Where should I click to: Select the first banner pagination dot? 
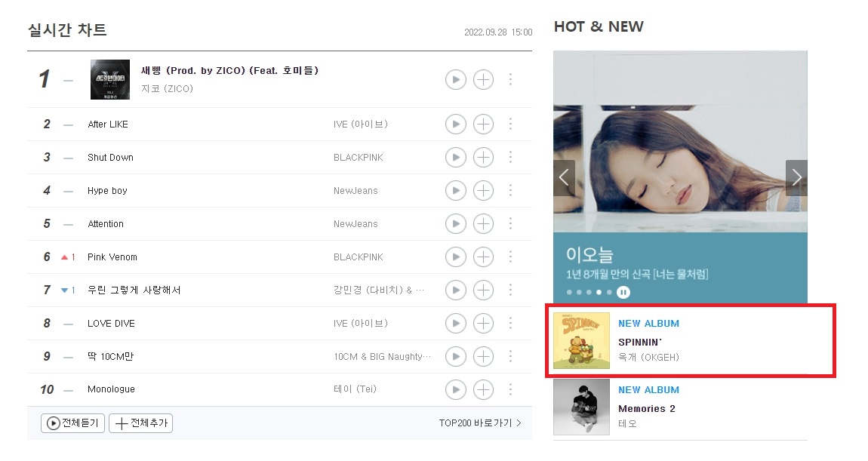pos(569,292)
